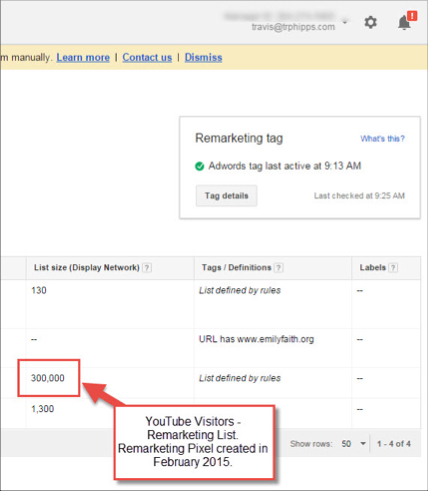Click the Learn more link

(x=83, y=57)
